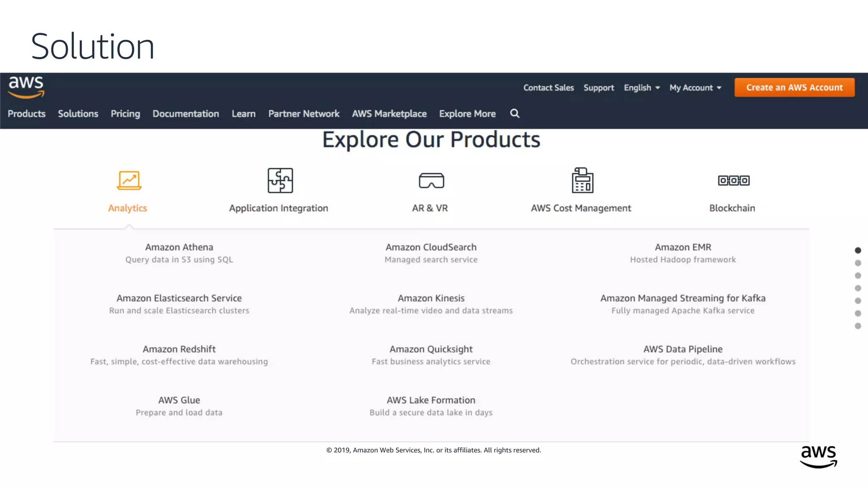868x488 pixels.
Task: Switch to the Analytics tab label
Action: click(128, 208)
